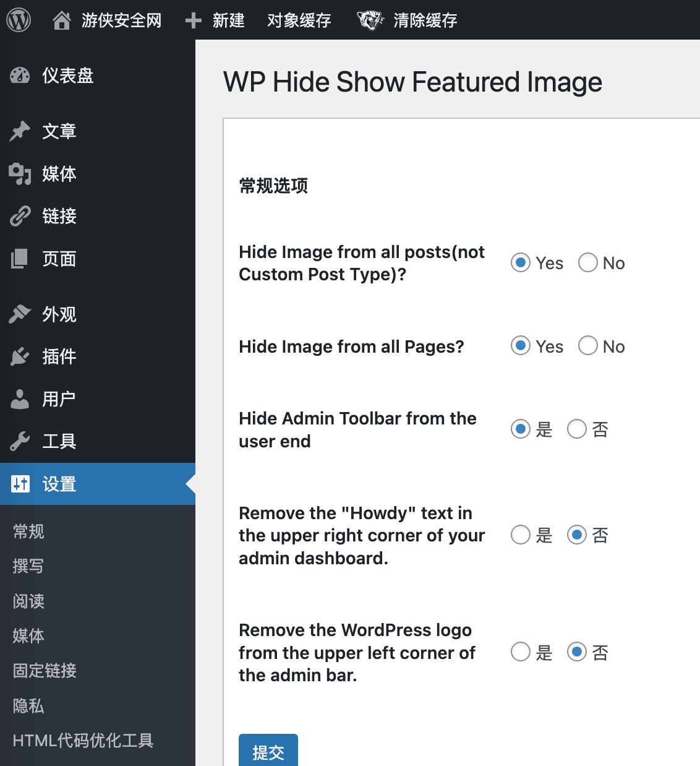Select No for hiding image from posts
The height and width of the screenshot is (766, 700).
tap(588, 263)
